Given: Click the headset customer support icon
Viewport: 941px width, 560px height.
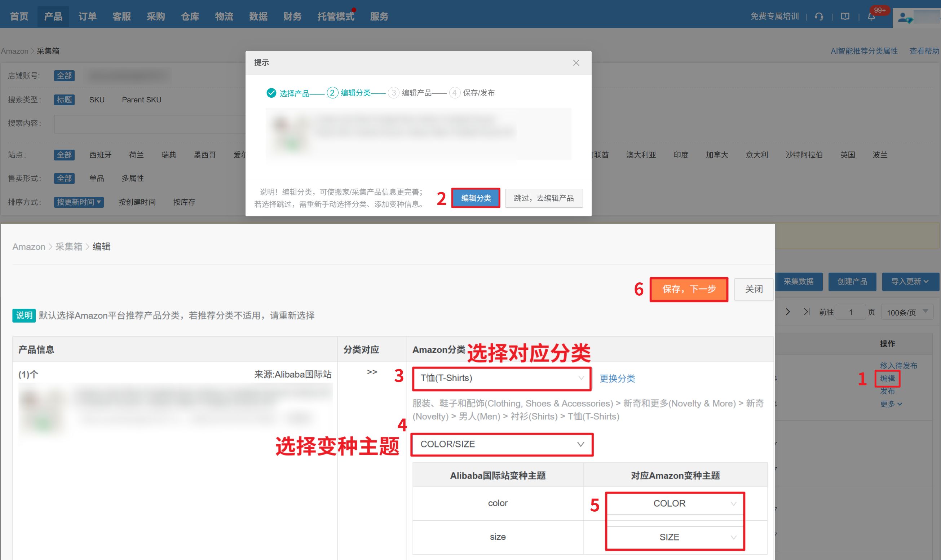Looking at the screenshot, I should (819, 17).
